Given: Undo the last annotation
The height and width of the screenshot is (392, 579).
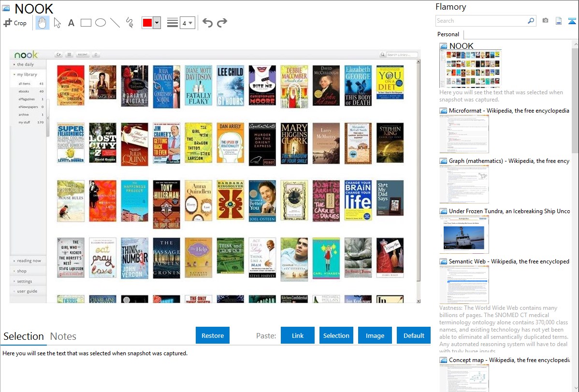Looking at the screenshot, I should coord(207,23).
